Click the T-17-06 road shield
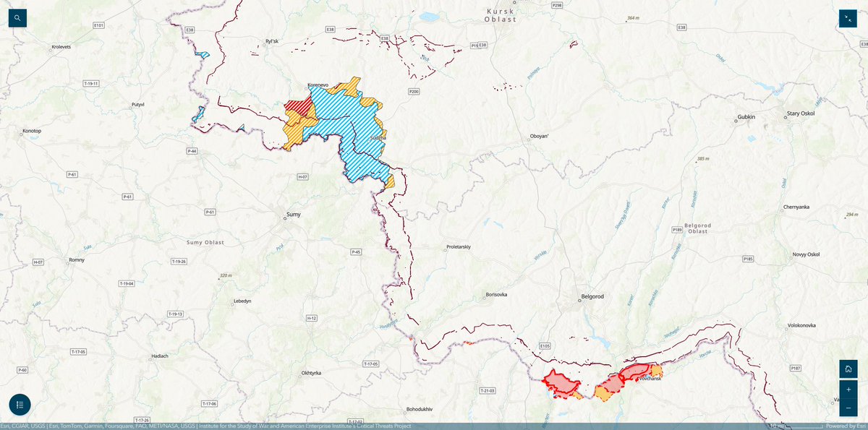 click(210, 403)
